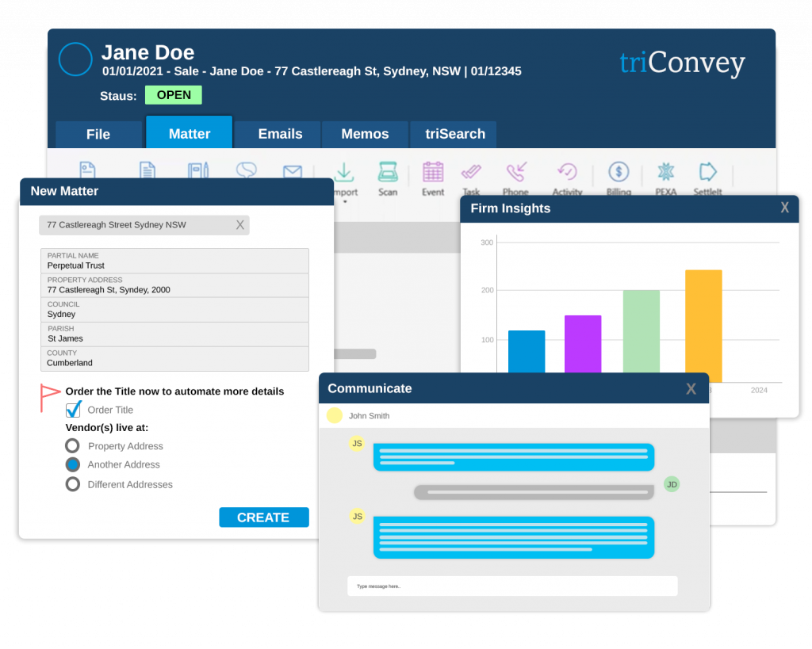812x649 pixels.
Task: Open the Scan tool in the toolbar
Action: [388, 172]
